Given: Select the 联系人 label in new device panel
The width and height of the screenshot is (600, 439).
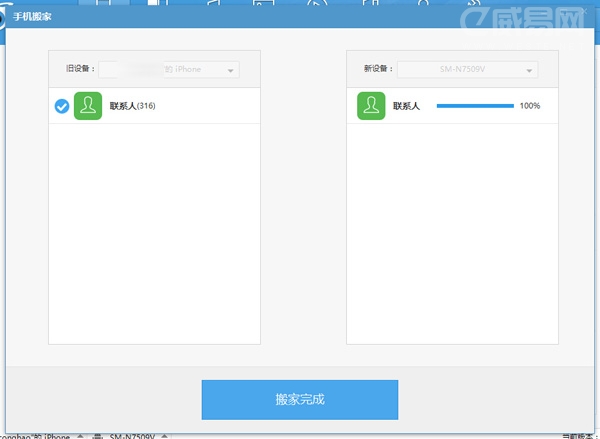Looking at the screenshot, I should (x=408, y=106).
